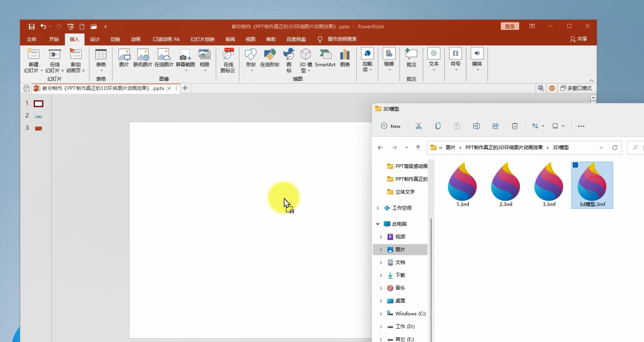644x342 pixels.
Task: Open the Links (链接) dropdown
Action: pyautogui.click(x=389, y=60)
